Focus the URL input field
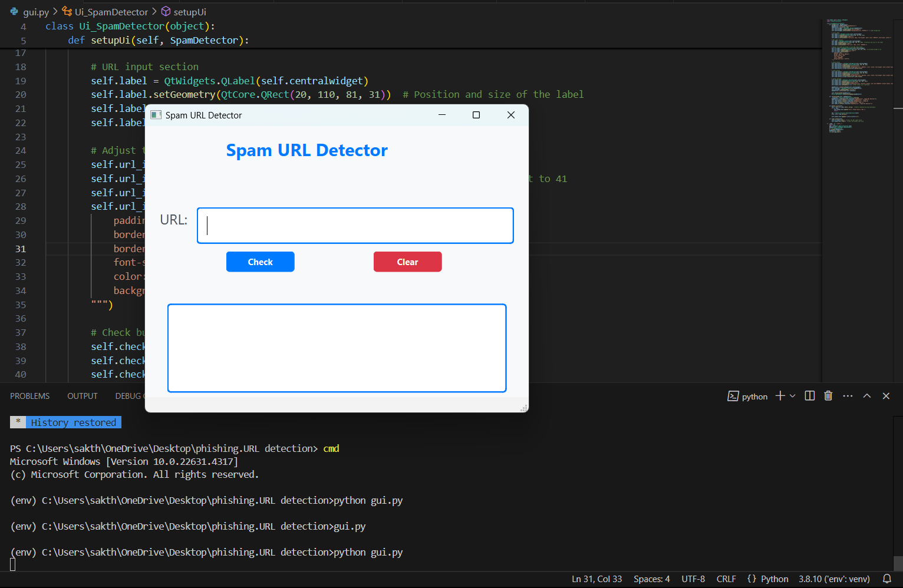 [x=355, y=226]
